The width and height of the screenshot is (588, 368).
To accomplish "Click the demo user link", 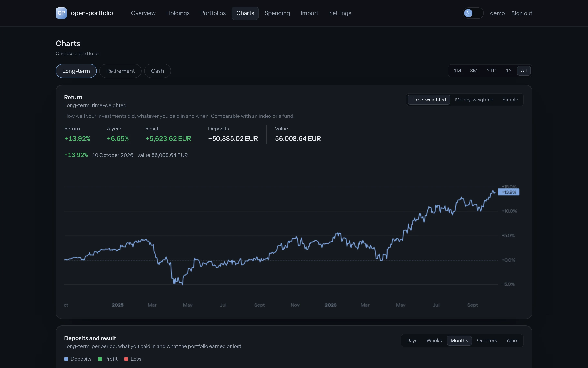I will coord(497,13).
